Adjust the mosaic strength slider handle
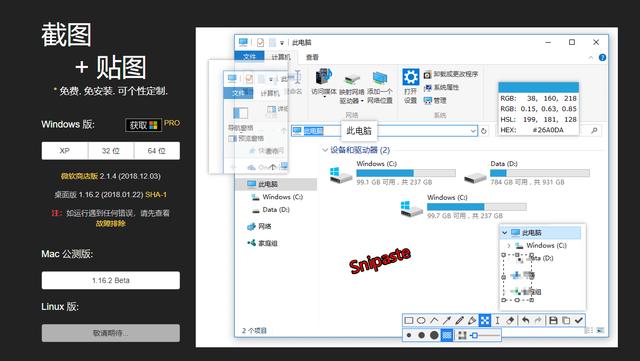 pyautogui.click(x=474, y=336)
